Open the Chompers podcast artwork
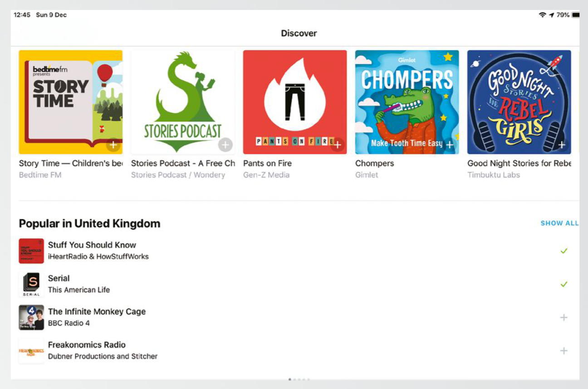This screenshot has height=389, width=588. [407, 102]
